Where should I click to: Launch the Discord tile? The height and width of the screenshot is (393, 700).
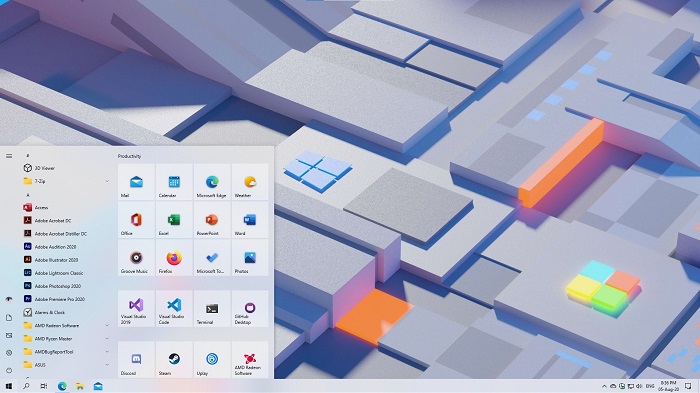(x=136, y=360)
